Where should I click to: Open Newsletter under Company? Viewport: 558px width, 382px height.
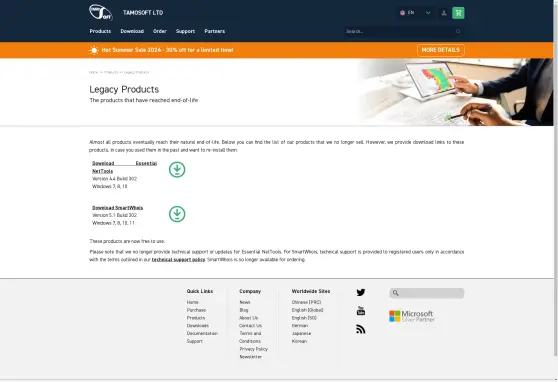point(251,357)
